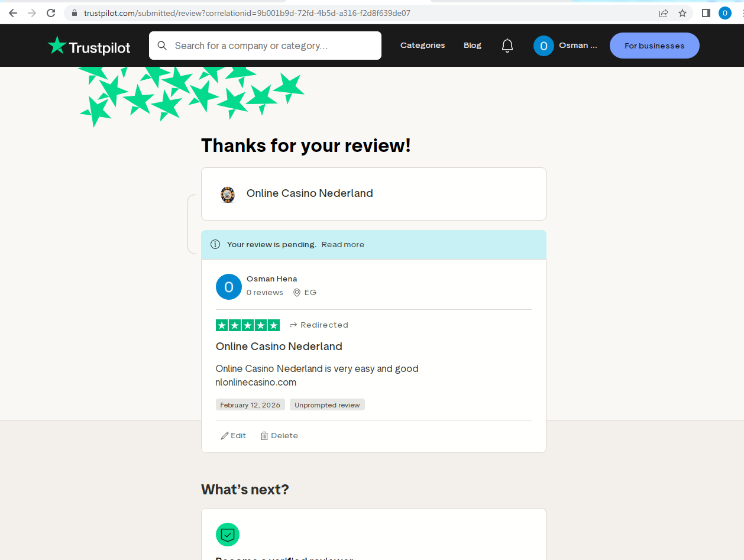Image resolution: width=744 pixels, height=560 pixels.
Task: Click the Osman account avatar in header
Action: pyautogui.click(x=544, y=46)
